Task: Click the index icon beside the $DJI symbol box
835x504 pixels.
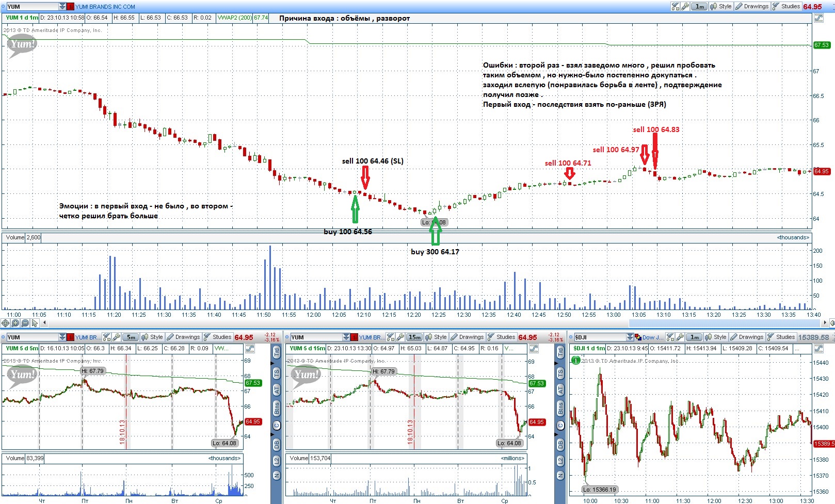Action: coord(638,337)
